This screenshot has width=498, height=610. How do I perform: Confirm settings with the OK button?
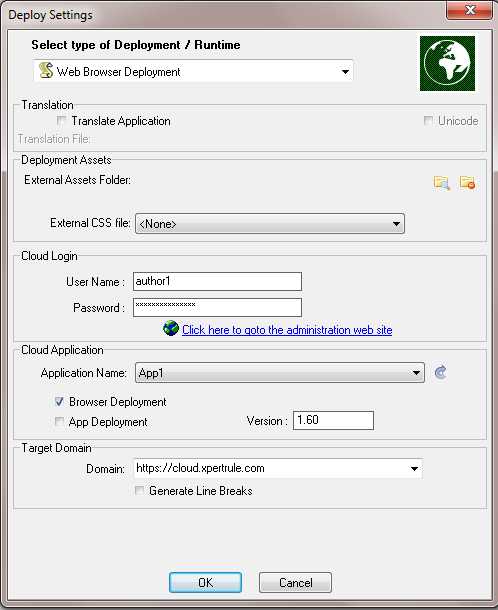pos(205,582)
